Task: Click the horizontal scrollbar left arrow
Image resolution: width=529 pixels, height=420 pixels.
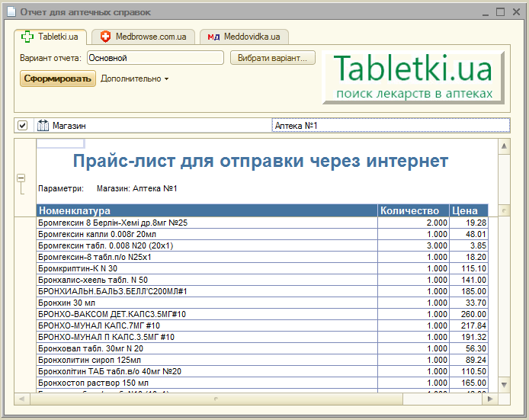Action: (x=22, y=399)
